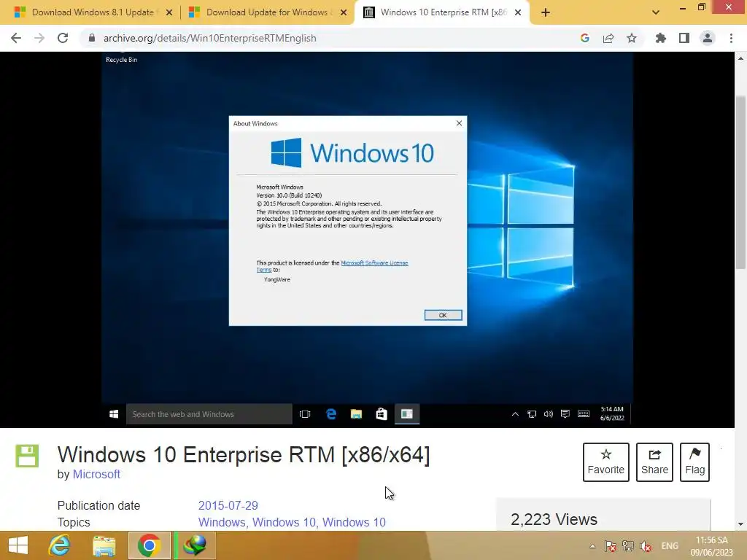Open the Windows 8.1 Start button
The height and width of the screenshot is (560, 747).
pyautogui.click(x=18, y=545)
